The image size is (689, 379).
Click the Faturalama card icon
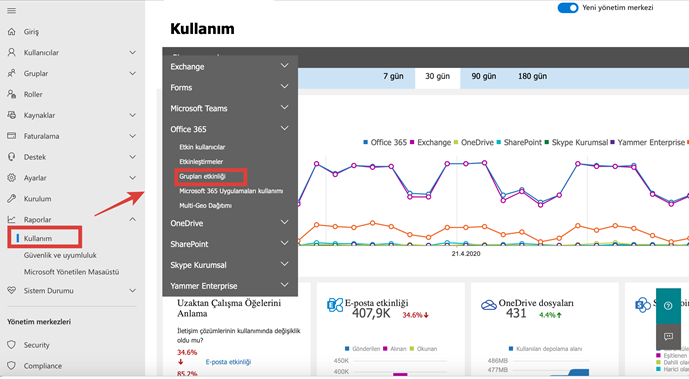pos(11,136)
